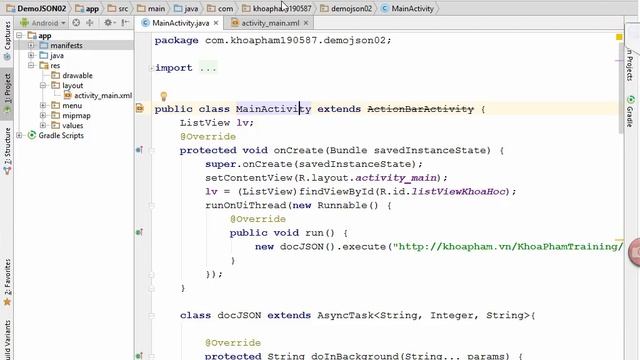The image size is (640, 360).
Task: Expand the menu folder
Action: [43, 105]
